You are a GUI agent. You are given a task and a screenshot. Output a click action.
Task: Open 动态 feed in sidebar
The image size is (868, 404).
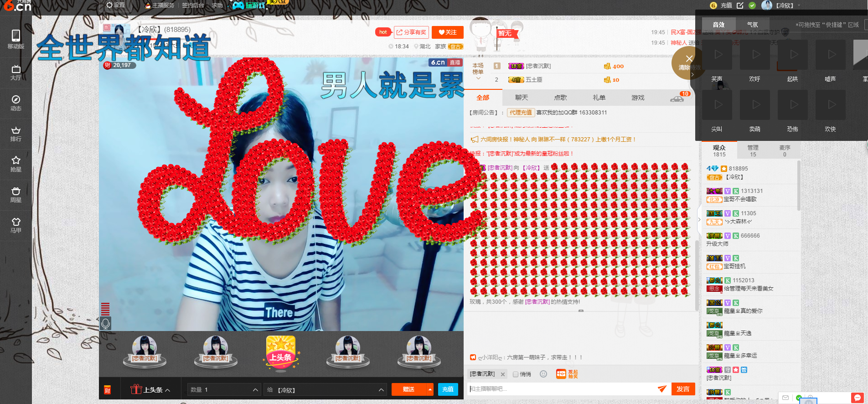click(x=16, y=104)
